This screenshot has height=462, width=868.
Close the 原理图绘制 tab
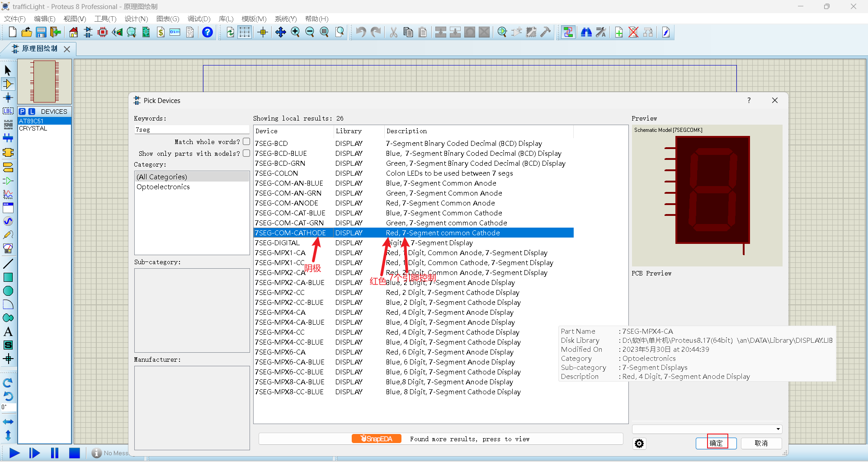point(67,49)
